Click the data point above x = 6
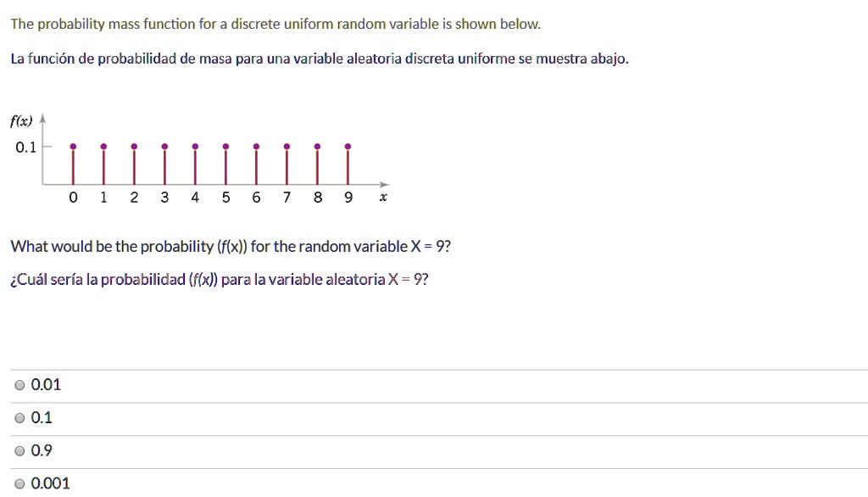 point(256,146)
